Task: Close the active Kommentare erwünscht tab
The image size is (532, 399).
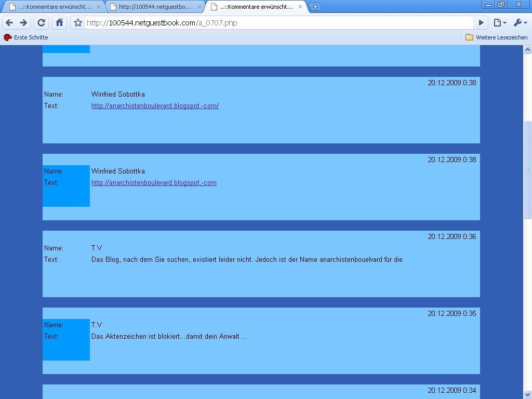Action: [x=300, y=7]
